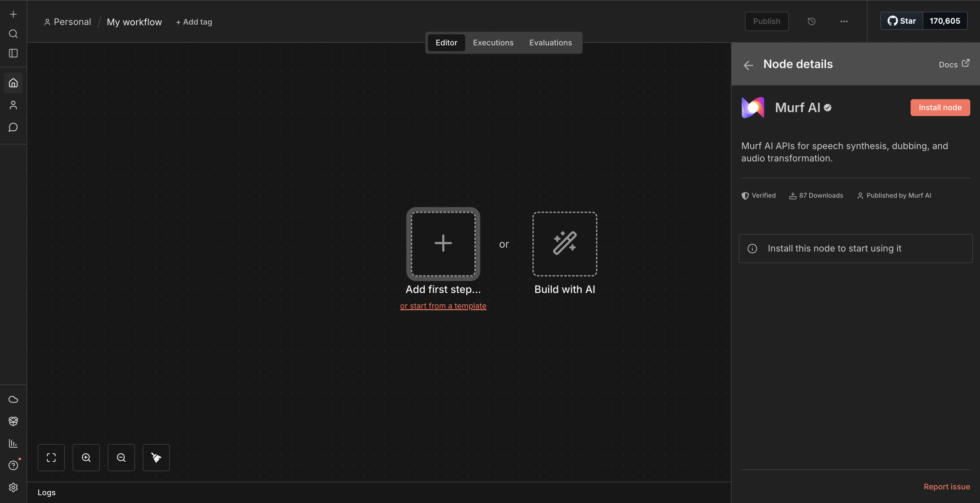This screenshot has width=980, height=503.
Task: Open the start from a template link
Action: point(443,306)
